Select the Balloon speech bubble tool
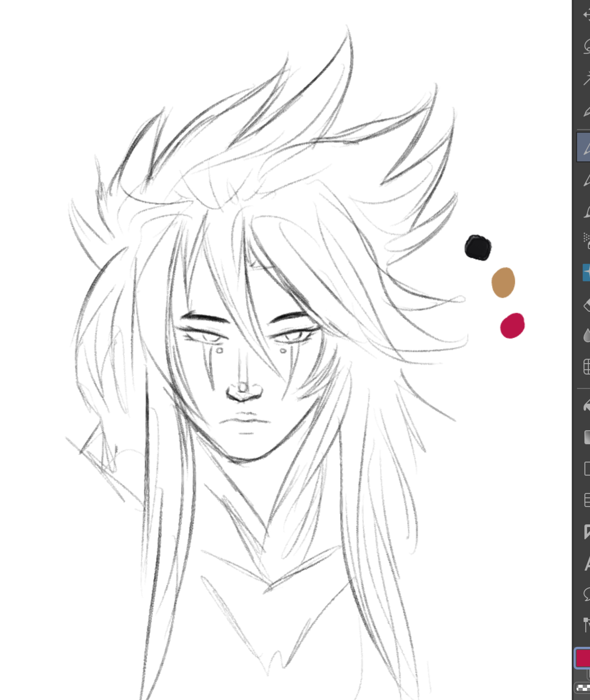Viewport: 590px width, 700px height. pos(586,594)
